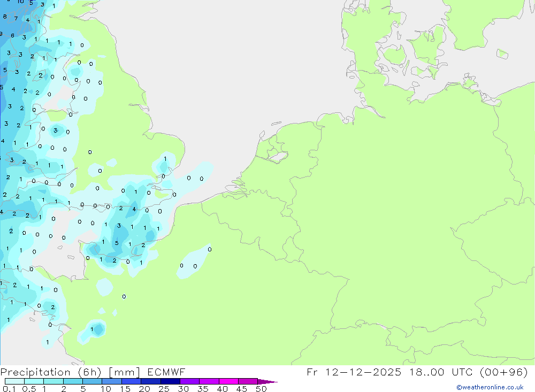Select the 10–15 mm blue legend swatch

pyautogui.click(x=112, y=381)
